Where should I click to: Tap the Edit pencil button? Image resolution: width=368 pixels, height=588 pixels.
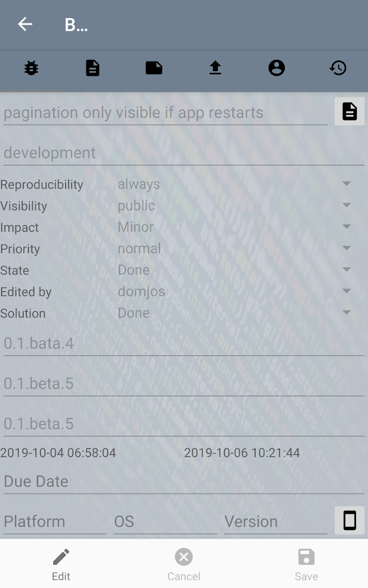[61, 564]
